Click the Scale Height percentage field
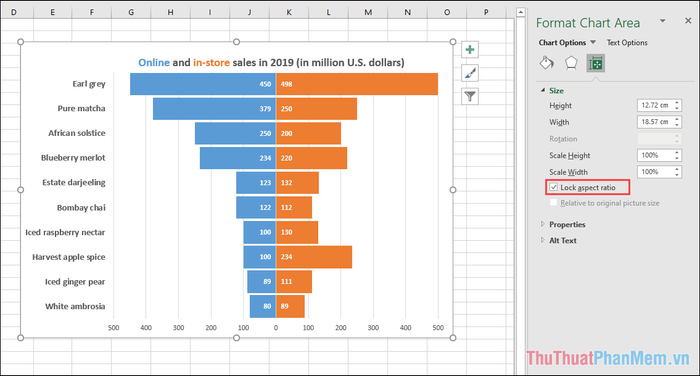Image resolution: width=700 pixels, height=376 pixels. click(655, 155)
